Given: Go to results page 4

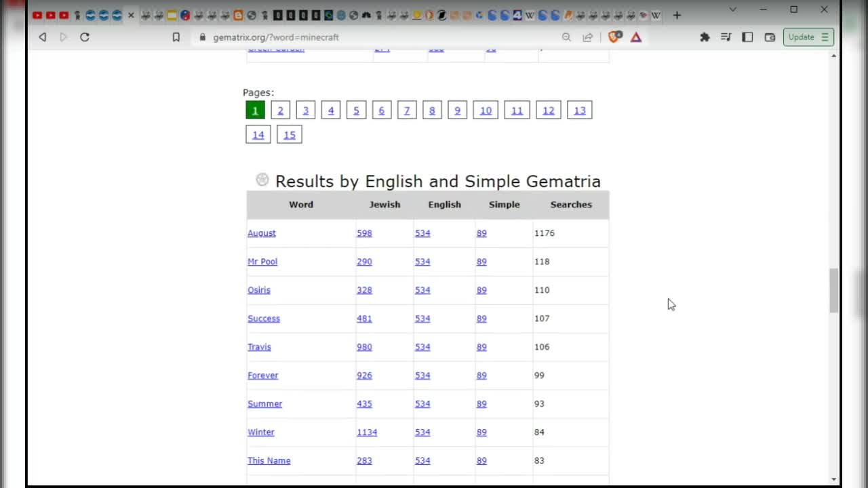Looking at the screenshot, I should (x=331, y=110).
